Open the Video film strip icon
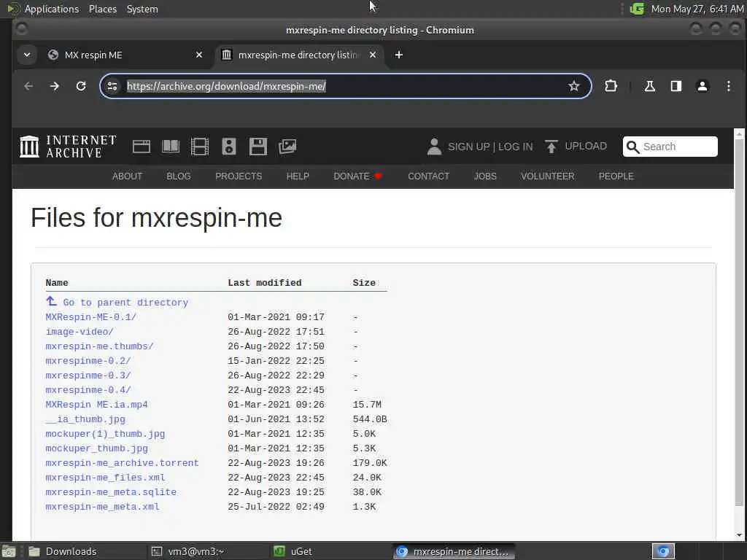The width and height of the screenshot is (747, 560). tap(200, 146)
